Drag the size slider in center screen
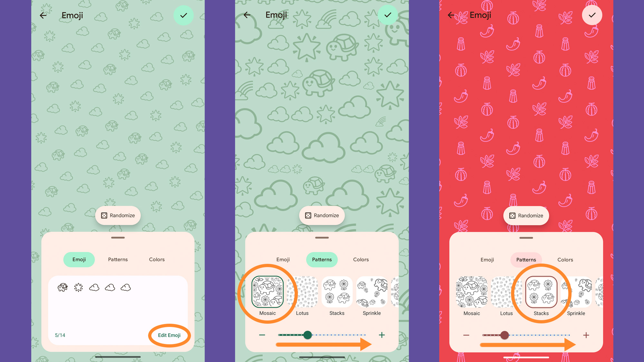Image resolution: width=644 pixels, height=362 pixels. pyautogui.click(x=308, y=335)
